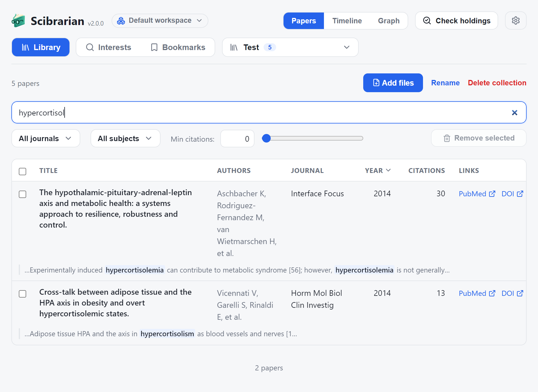
Task: Open the Test collection dropdown
Action: (x=290, y=47)
